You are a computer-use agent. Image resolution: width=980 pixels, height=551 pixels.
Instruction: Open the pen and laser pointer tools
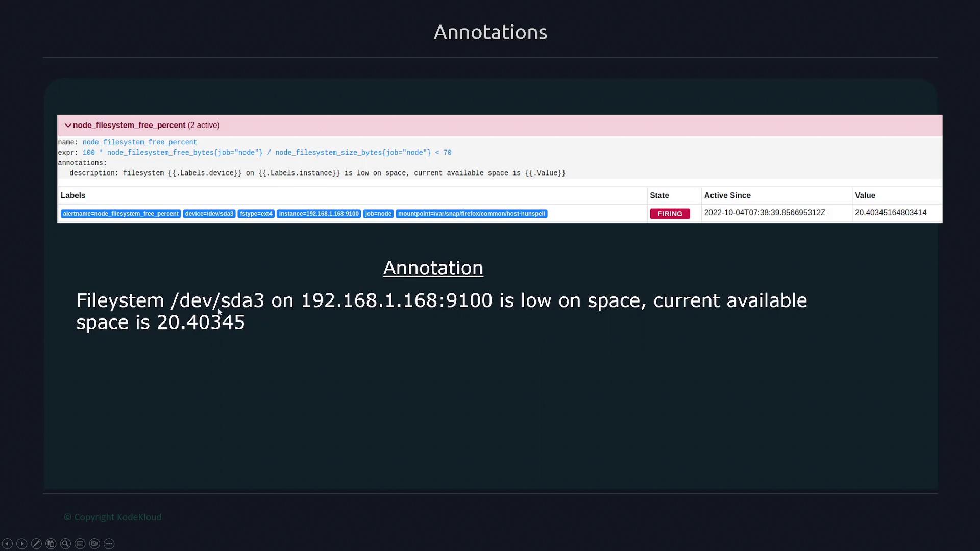(x=36, y=544)
